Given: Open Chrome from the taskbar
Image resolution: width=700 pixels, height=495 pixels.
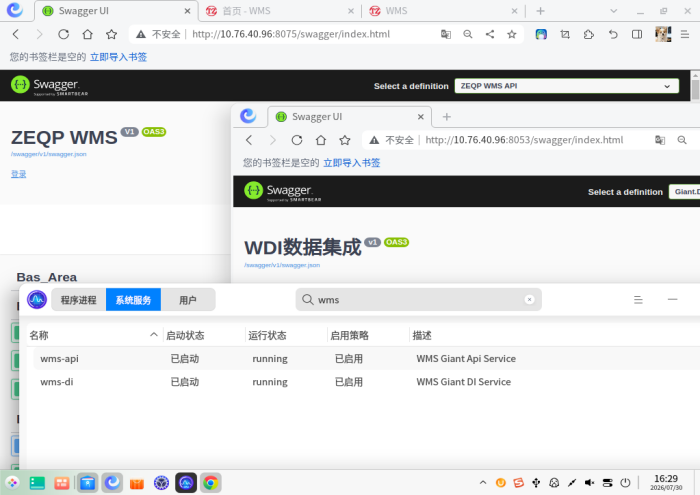Looking at the screenshot, I should click(210, 483).
